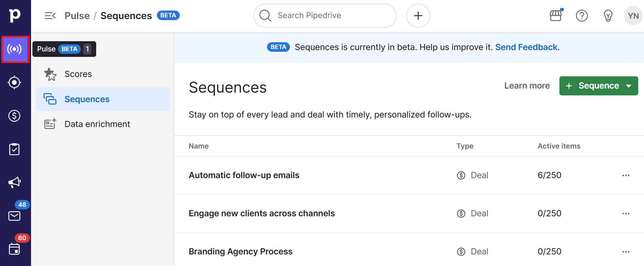Open Engage new clients across channels sequence
This screenshot has width=644, height=266.
tap(262, 213)
